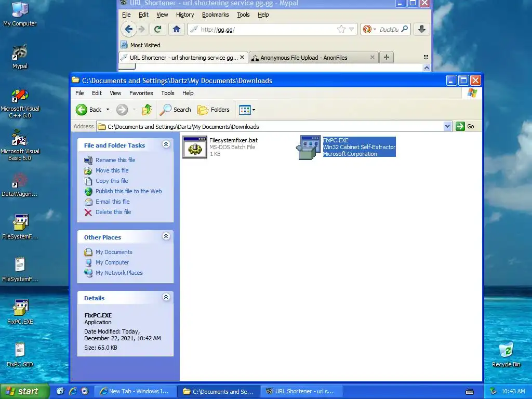Open Explorer Favorites menu
The width and height of the screenshot is (532, 399).
141,93
